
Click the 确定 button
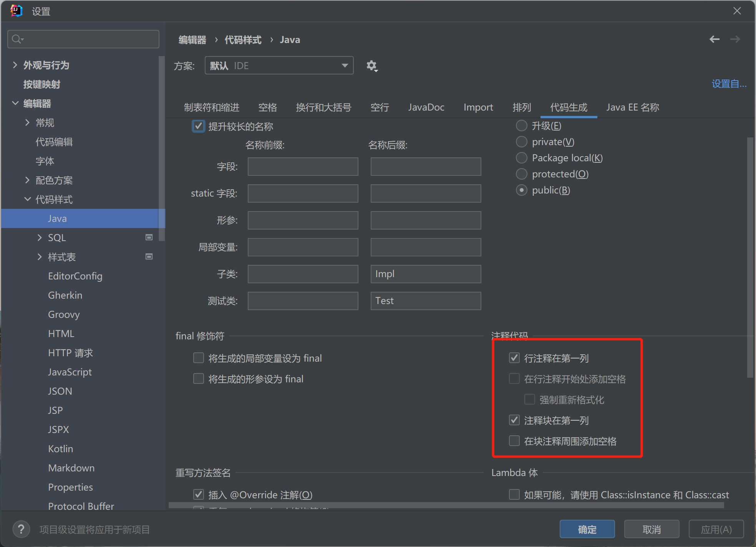[587, 529]
